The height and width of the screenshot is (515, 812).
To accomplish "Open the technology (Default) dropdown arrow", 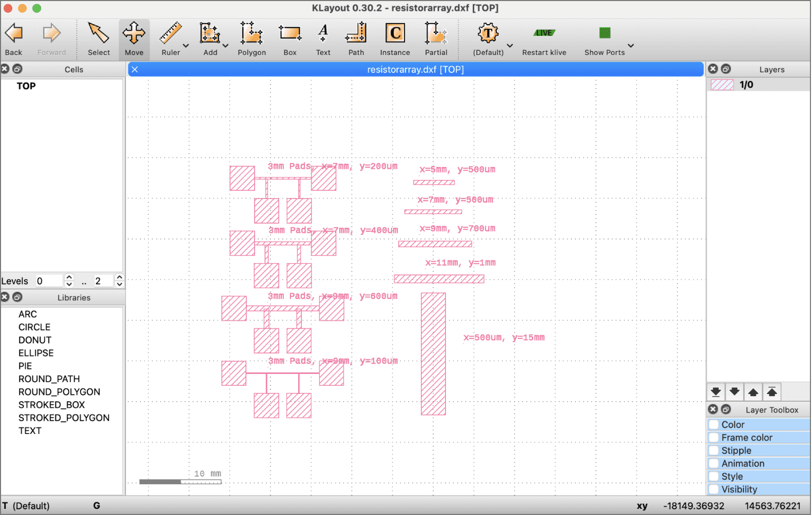I will tap(510, 46).
